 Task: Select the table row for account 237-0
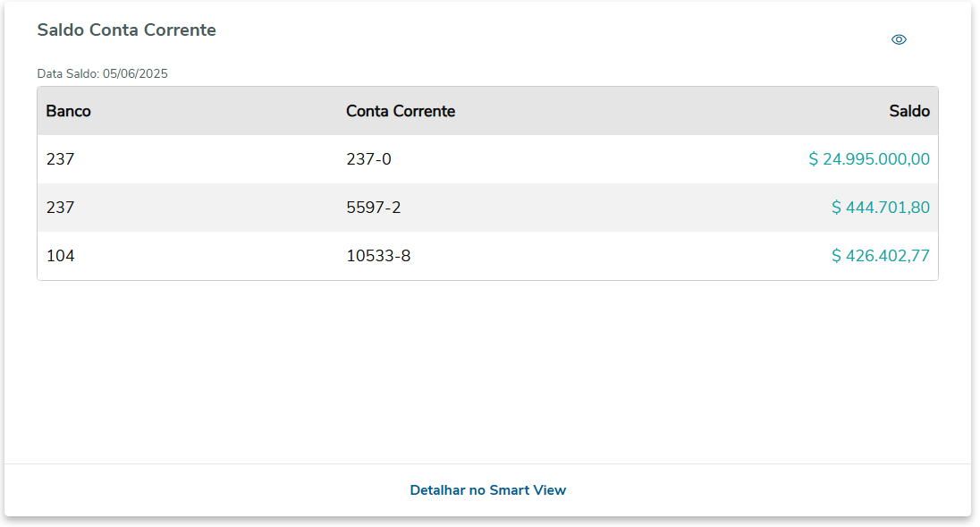581,160
